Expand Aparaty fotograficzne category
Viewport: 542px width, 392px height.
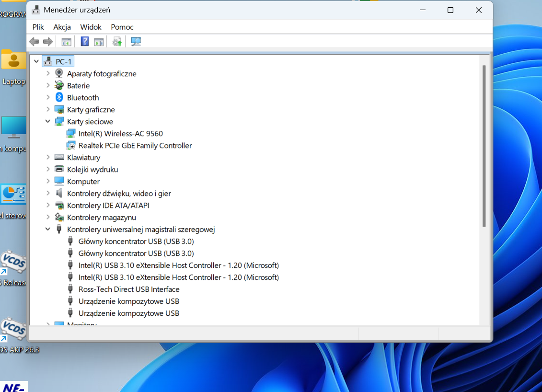pos(48,73)
